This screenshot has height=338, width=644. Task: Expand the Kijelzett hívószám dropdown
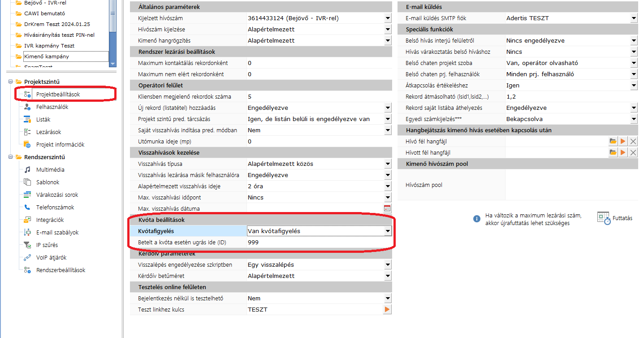tap(388, 18)
